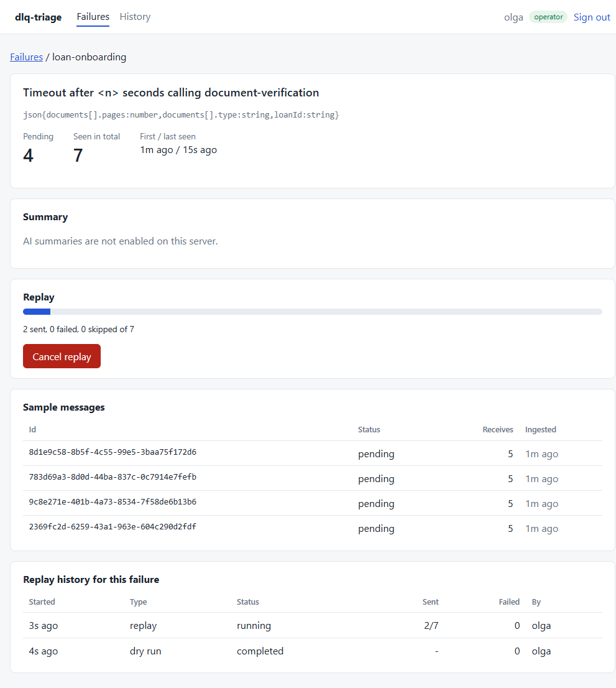Click the '4s ago' started cell
This screenshot has width=616, height=688.
[44, 651]
